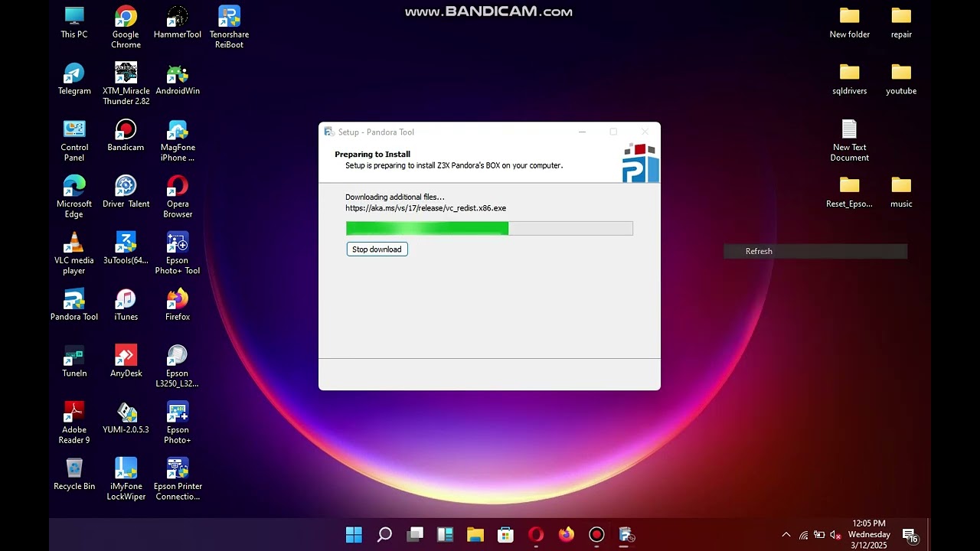
Task: Open the Reset_Epso... folder
Action: click(x=850, y=192)
